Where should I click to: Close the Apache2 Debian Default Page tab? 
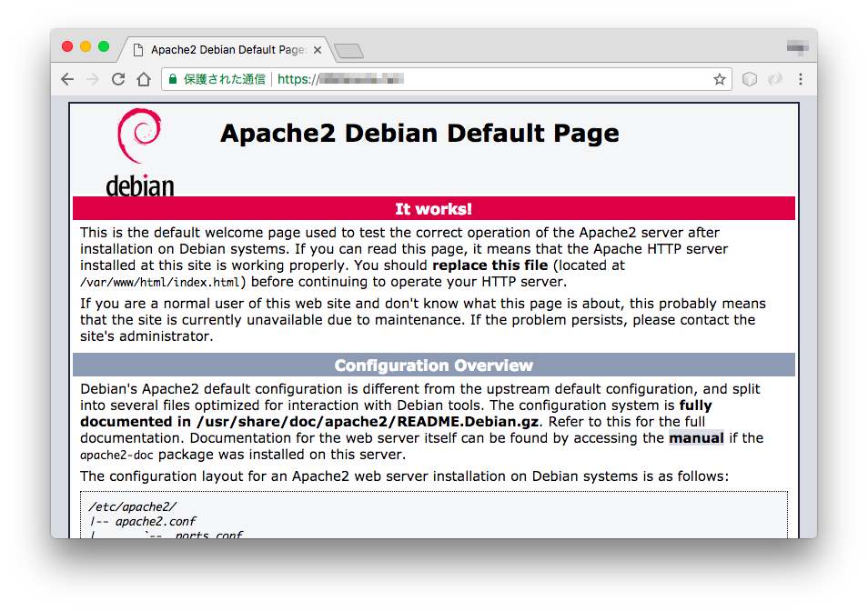coord(318,50)
